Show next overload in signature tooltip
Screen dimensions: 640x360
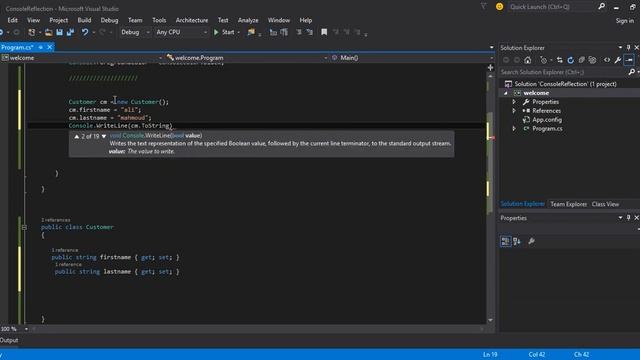pos(104,136)
